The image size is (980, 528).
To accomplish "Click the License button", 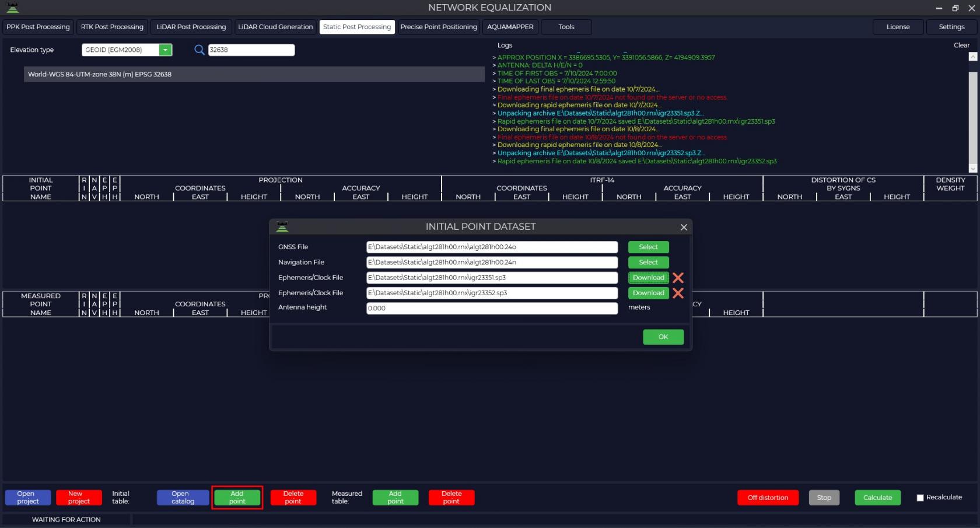I will coord(898,27).
